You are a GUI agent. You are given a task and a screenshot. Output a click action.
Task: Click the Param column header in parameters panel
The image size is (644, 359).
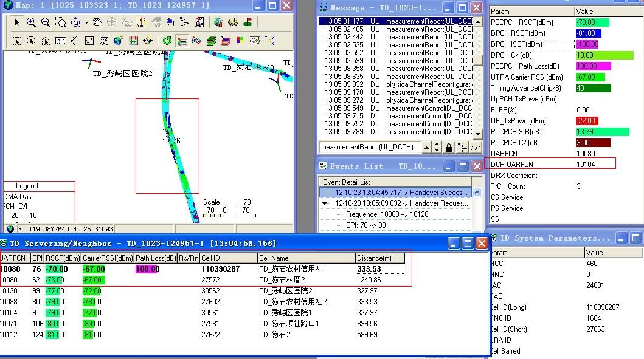tap(531, 12)
